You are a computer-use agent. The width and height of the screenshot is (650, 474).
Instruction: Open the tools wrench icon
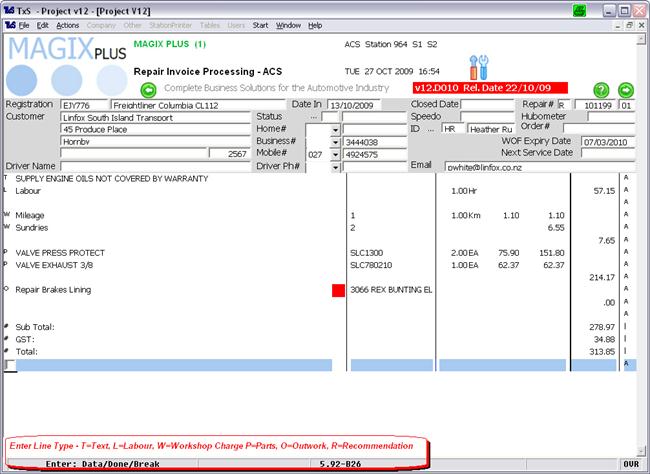coord(479,68)
